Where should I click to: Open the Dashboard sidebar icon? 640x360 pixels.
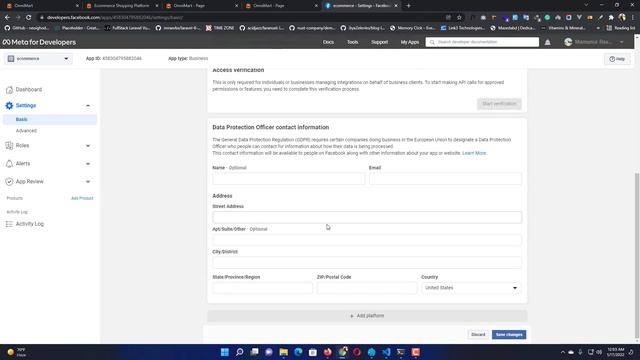click(9, 89)
